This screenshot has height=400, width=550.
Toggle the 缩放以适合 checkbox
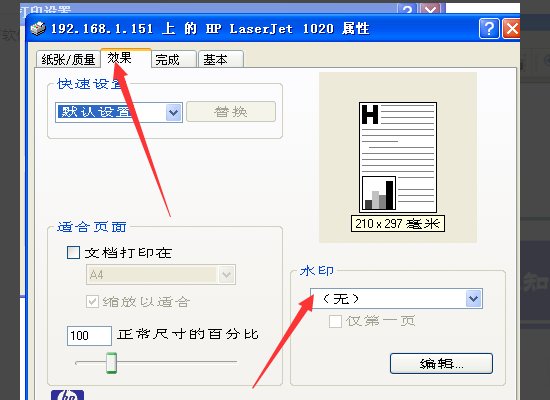[x=92, y=301]
